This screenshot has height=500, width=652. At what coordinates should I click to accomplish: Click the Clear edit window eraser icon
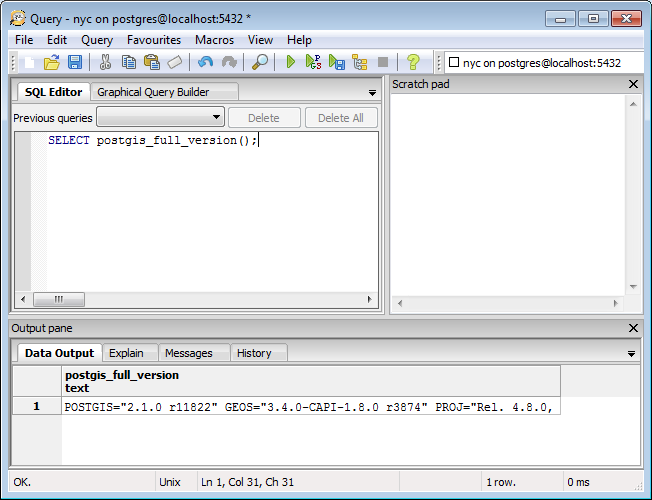coord(174,62)
